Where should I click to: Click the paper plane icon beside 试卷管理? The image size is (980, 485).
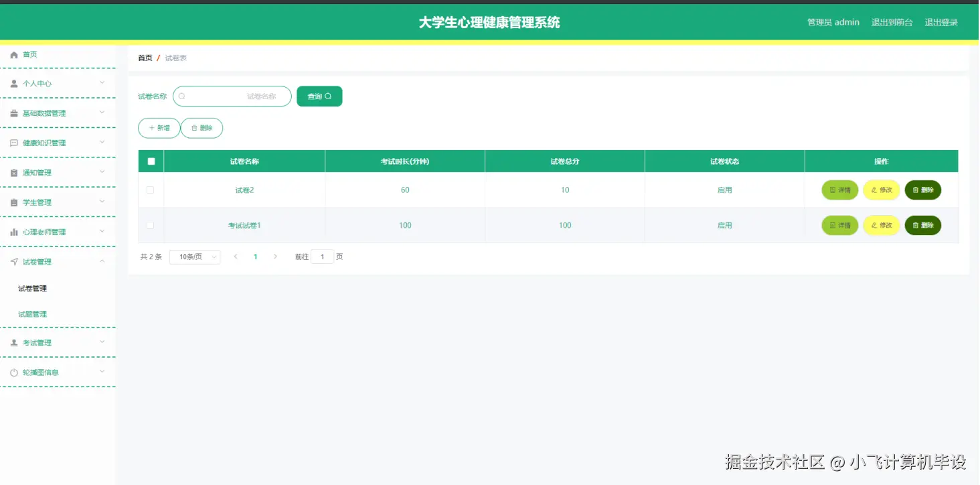pyautogui.click(x=14, y=262)
